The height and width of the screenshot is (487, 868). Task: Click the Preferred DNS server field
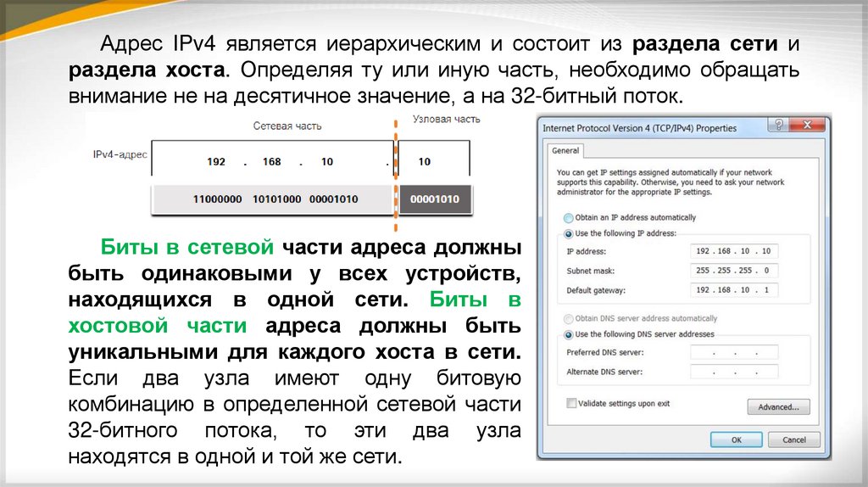pos(734,352)
